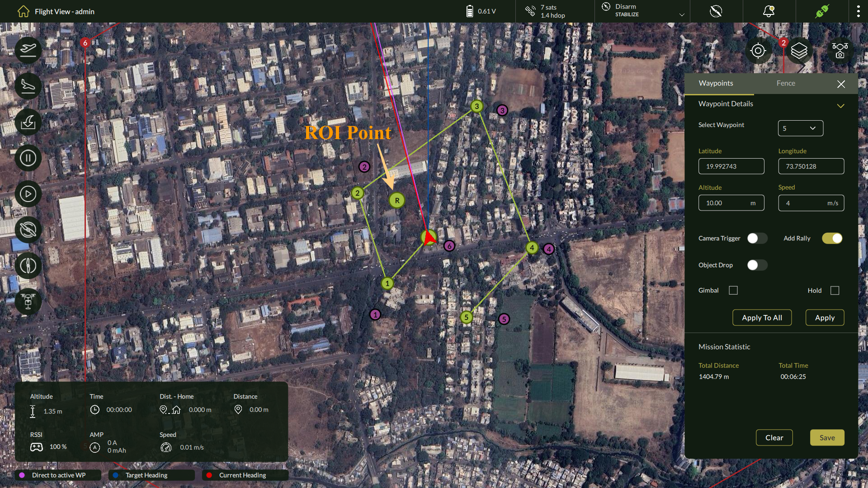Viewport: 868px width, 488px height.
Task: Open the map layers selector
Action: click(799, 51)
